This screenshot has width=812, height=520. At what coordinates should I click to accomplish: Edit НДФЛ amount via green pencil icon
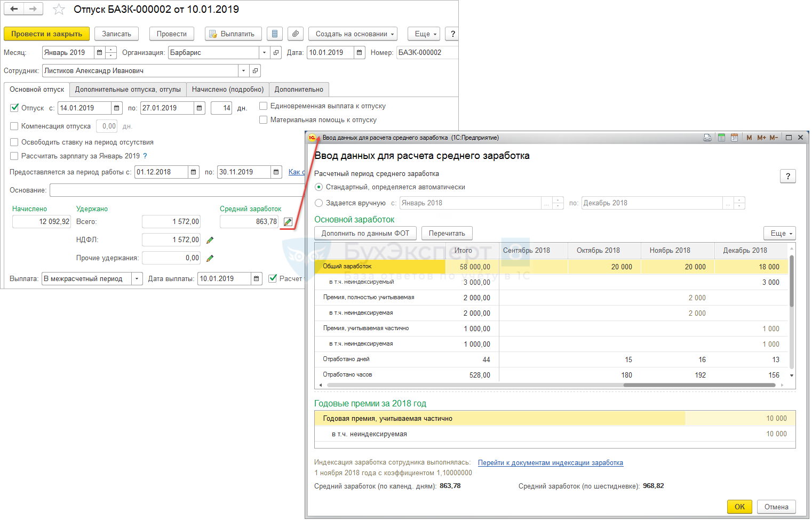point(210,240)
